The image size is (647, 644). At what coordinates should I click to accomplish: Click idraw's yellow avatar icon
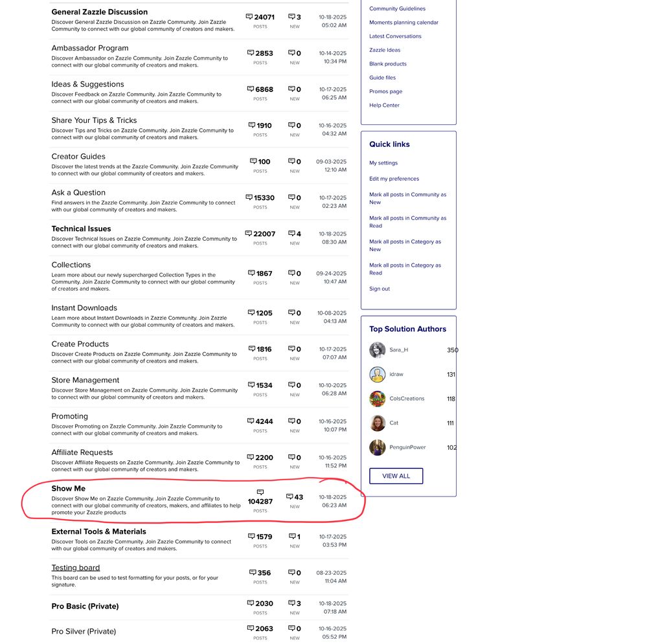pyautogui.click(x=377, y=375)
